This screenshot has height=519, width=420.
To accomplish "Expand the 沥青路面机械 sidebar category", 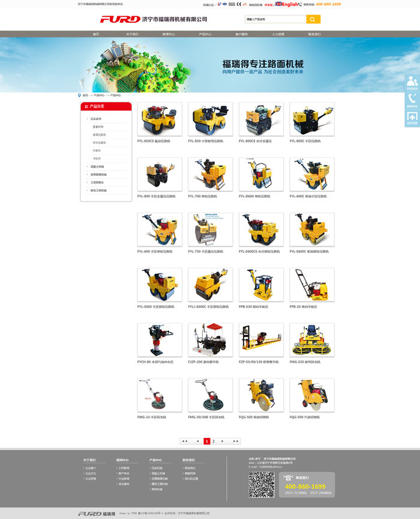I will [x=98, y=174].
